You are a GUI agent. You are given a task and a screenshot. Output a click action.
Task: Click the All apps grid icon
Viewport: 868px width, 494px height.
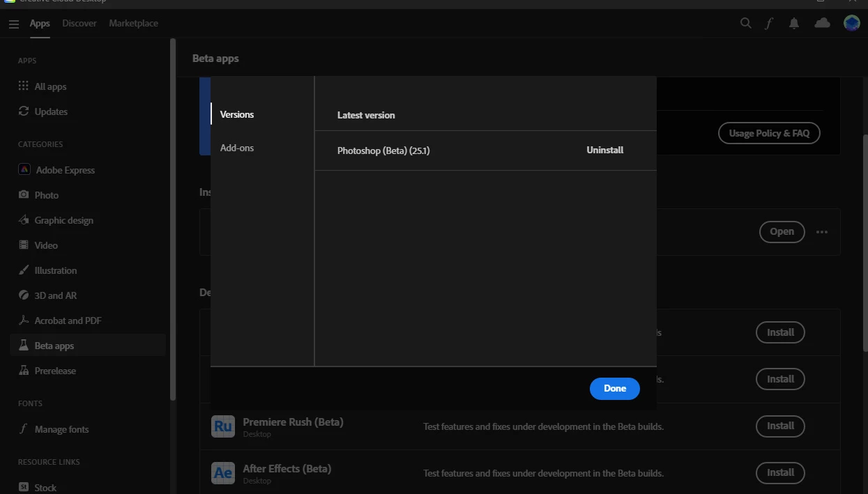click(x=24, y=86)
